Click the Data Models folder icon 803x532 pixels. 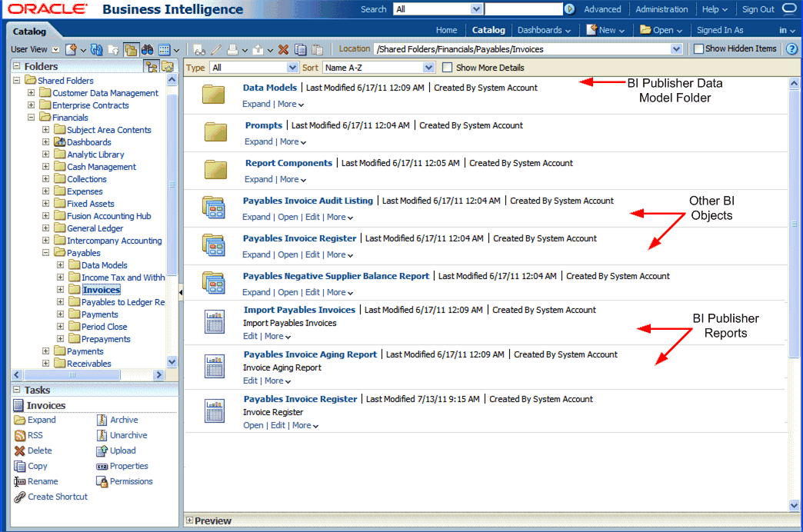point(214,95)
